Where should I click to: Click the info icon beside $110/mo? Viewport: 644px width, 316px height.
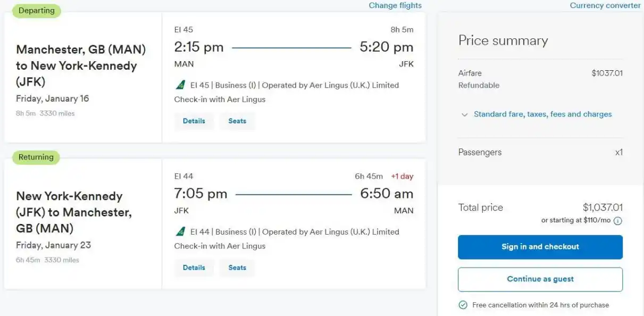(x=618, y=221)
